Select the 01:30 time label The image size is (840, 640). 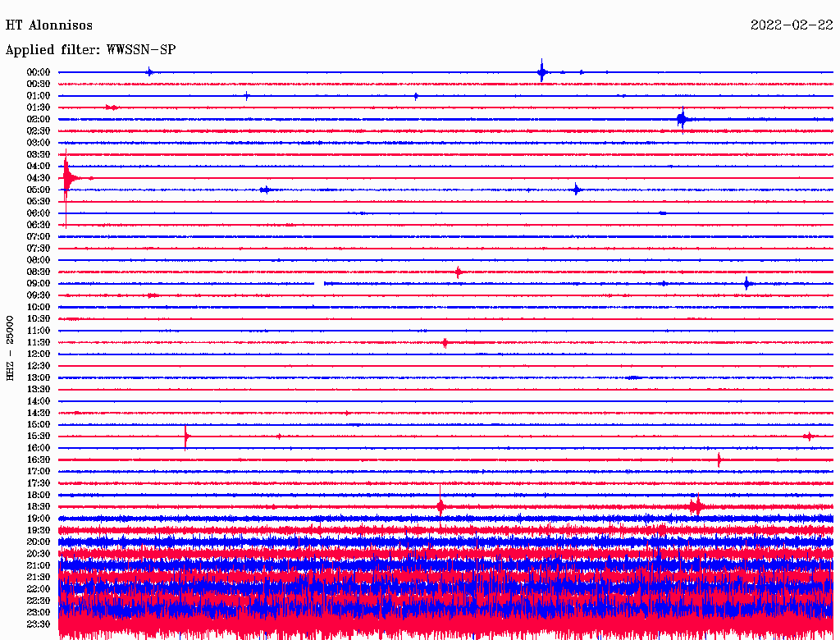click(x=39, y=107)
